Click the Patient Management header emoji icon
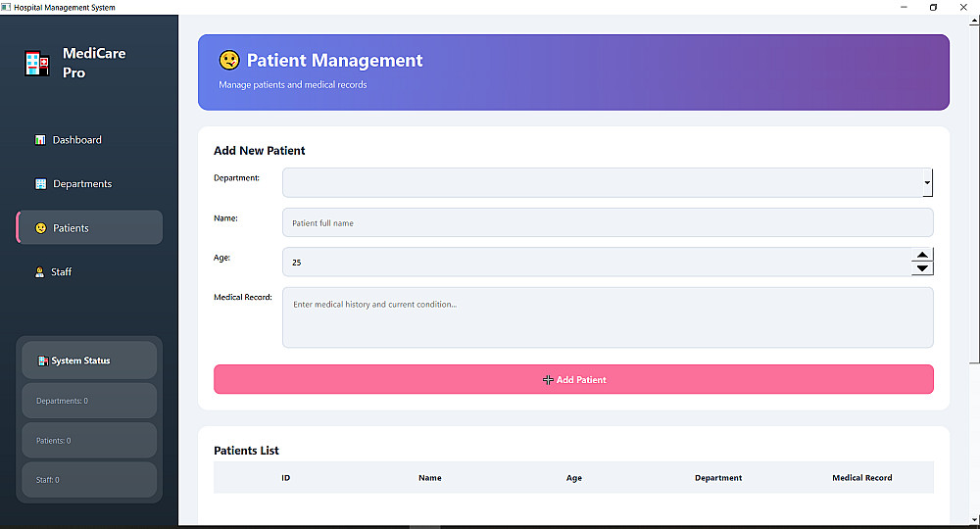Screen dimensions: 980x529 pos(229,61)
